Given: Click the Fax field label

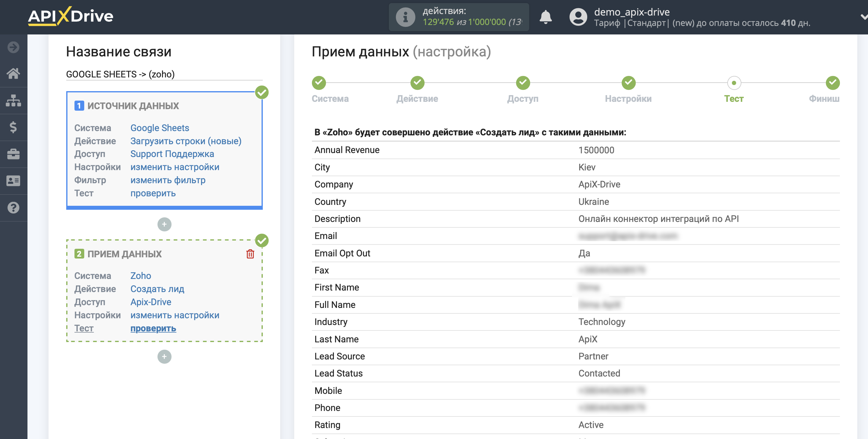Looking at the screenshot, I should coord(321,270).
